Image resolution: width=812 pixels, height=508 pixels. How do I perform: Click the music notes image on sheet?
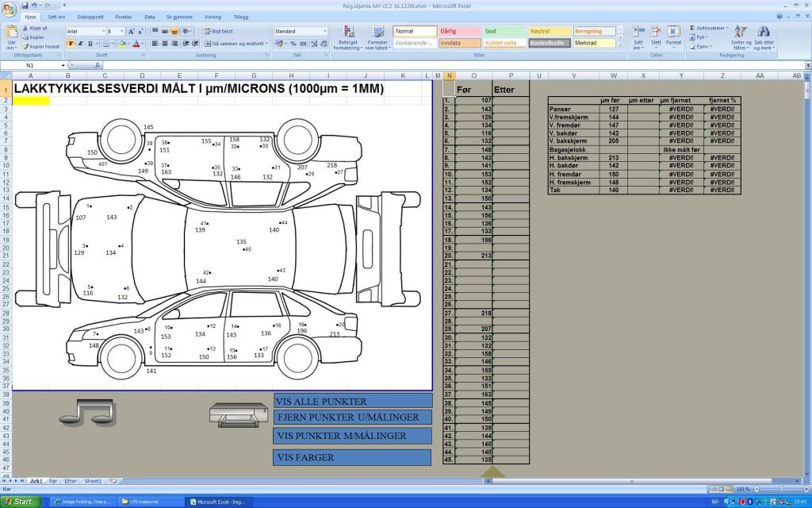pyautogui.click(x=87, y=410)
